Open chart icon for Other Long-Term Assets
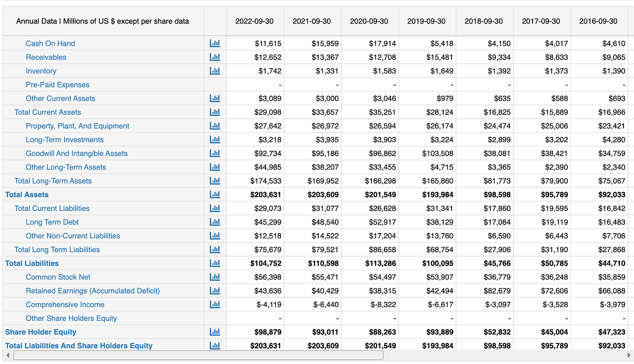The image size is (634, 364). tap(215, 167)
